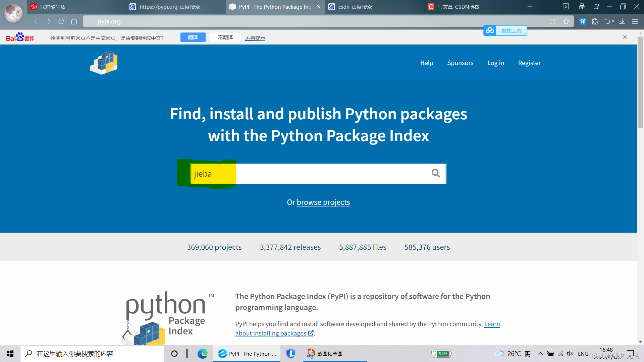Click the browse projects link
Image resolution: width=644 pixels, height=362 pixels.
click(x=323, y=202)
